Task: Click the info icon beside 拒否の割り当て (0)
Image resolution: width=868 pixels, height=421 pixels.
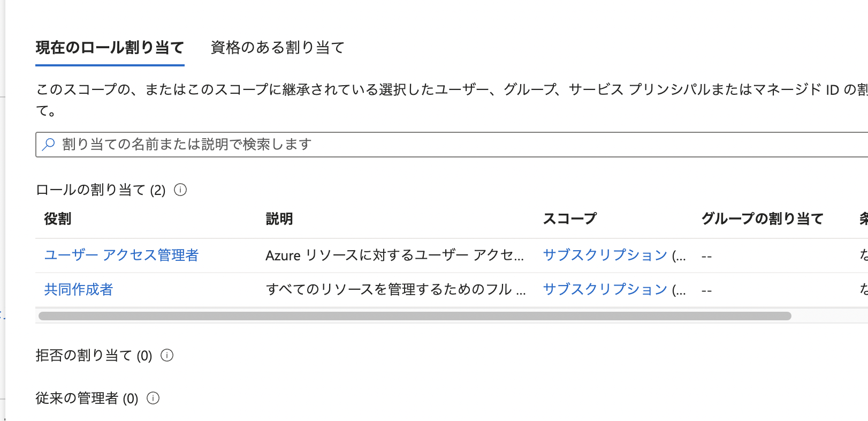Action: [x=167, y=355]
